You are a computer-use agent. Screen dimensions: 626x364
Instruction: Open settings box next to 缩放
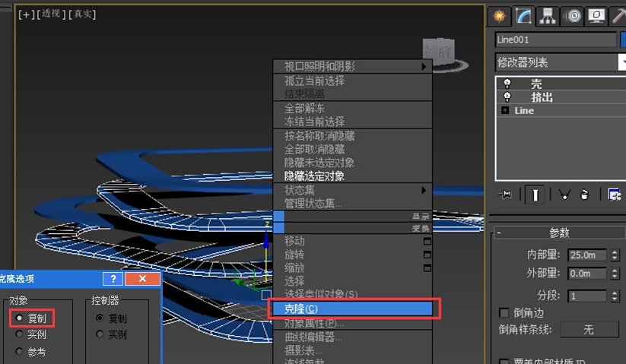pyautogui.click(x=427, y=268)
